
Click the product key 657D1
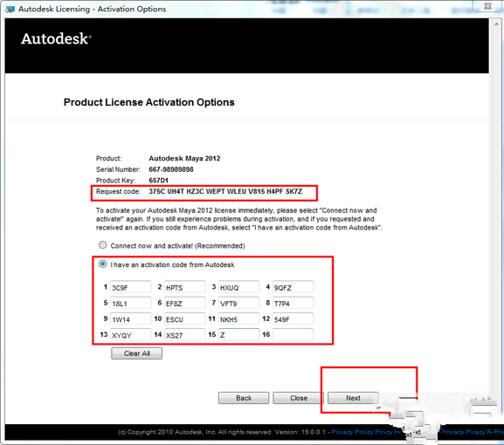click(158, 180)
